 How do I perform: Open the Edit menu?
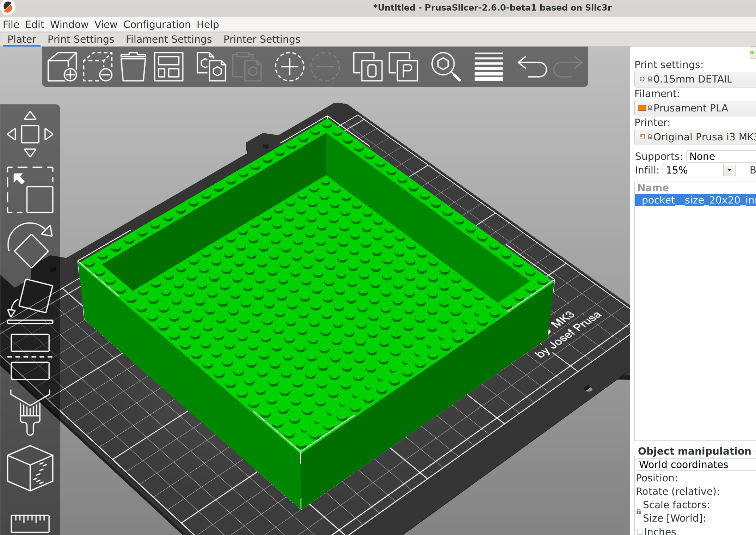coord(35,24)
